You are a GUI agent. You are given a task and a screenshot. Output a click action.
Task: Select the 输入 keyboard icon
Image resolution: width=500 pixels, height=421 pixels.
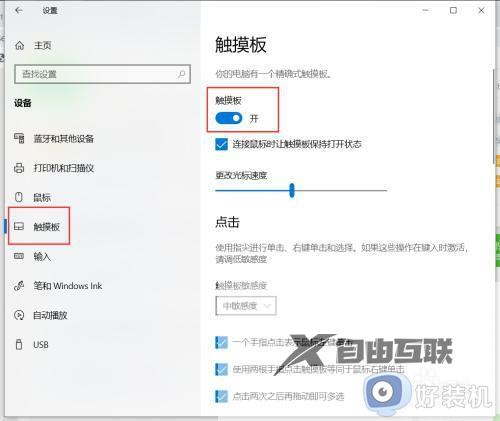19,256
